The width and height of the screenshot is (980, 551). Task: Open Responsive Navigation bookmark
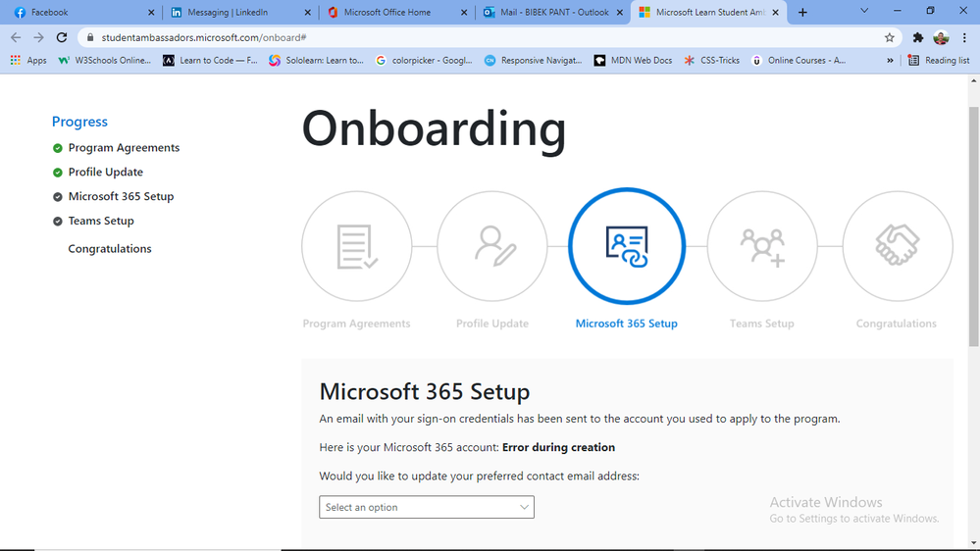[x=533, y=61]
